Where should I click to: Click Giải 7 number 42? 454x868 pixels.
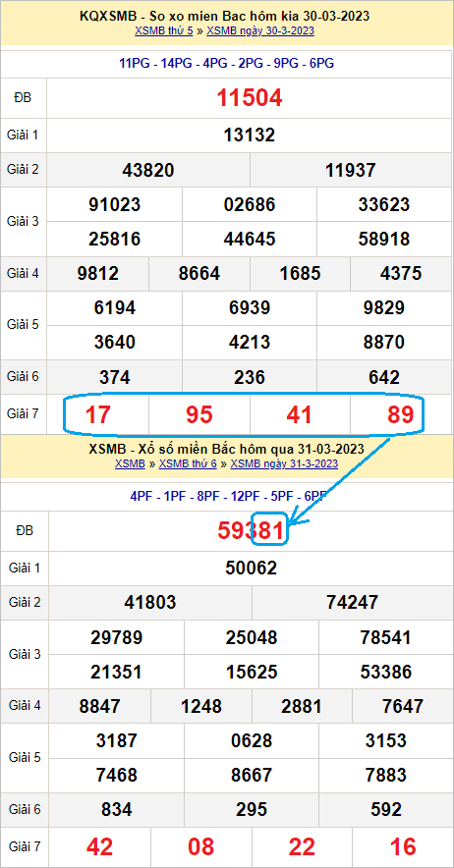coord(100,847)
